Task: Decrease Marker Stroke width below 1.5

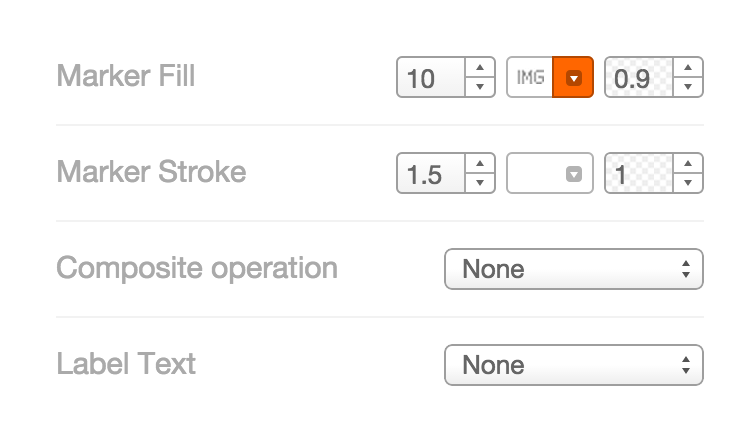Action: tap(480, 183)
